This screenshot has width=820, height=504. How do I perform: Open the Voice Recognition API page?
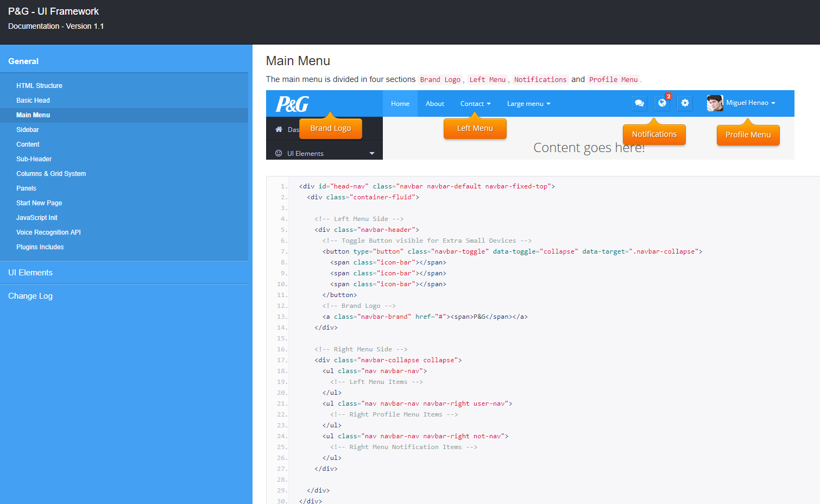[x=48, y=232]
